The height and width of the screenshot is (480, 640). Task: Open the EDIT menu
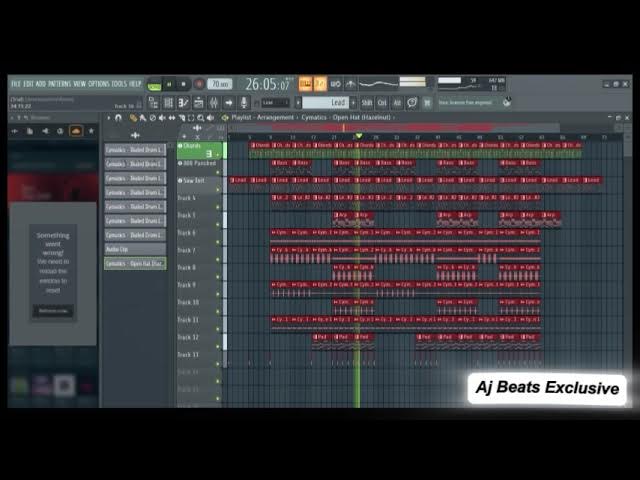point(28,84)
